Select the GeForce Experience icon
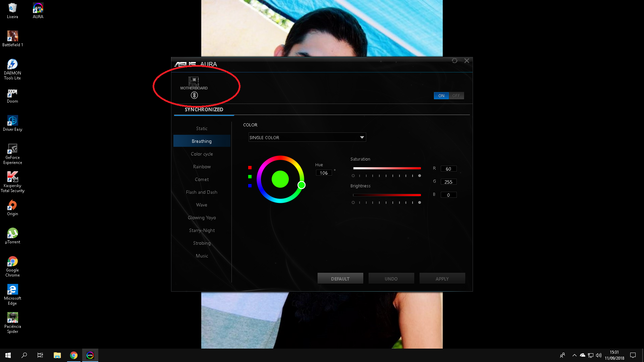 click(12, 154)
